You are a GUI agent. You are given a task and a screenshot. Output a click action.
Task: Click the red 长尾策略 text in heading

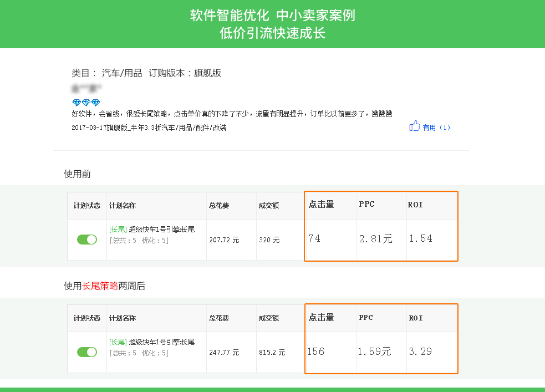coord(100,286)
